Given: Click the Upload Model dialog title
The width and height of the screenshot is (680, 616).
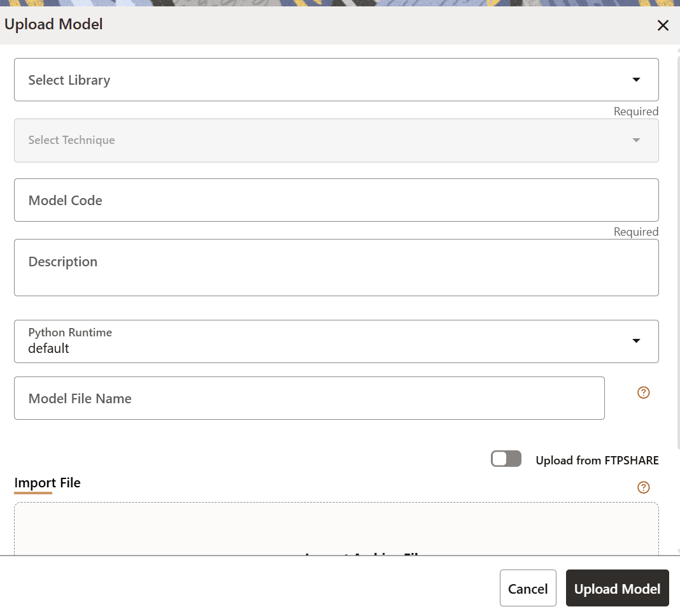Looking at the screenshot, I should (x=53, y=24).
